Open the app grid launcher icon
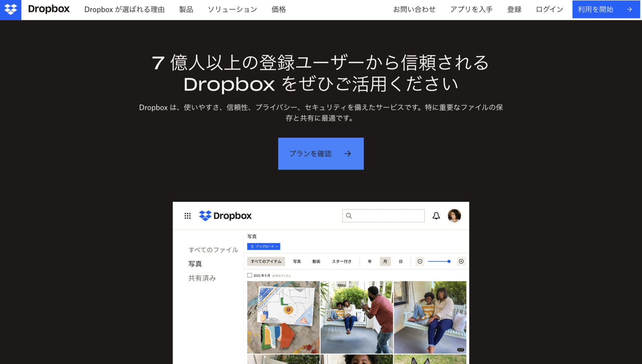Screen dimensions: 642x364 click(x=188, y=216)
